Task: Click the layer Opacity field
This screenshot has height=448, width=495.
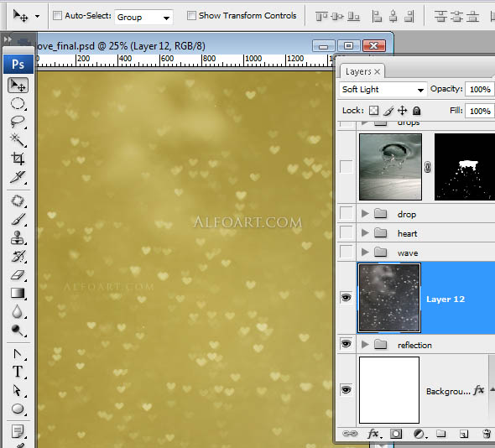Action: 480,90
